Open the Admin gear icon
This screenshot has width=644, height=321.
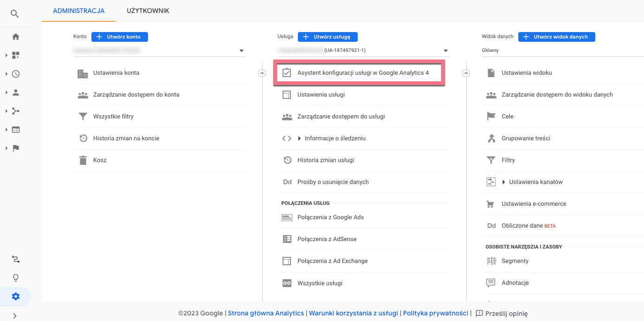coord(16,296)
